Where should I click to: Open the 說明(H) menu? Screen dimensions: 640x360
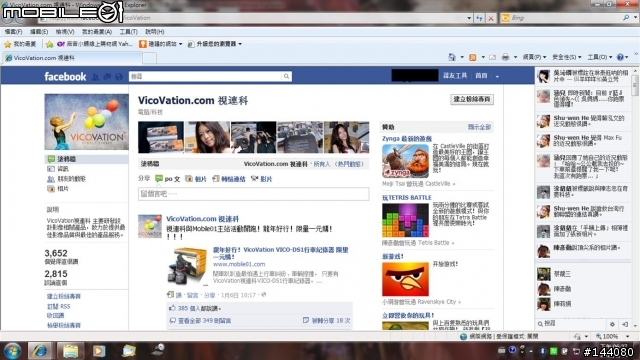click(x=155, y=31)
